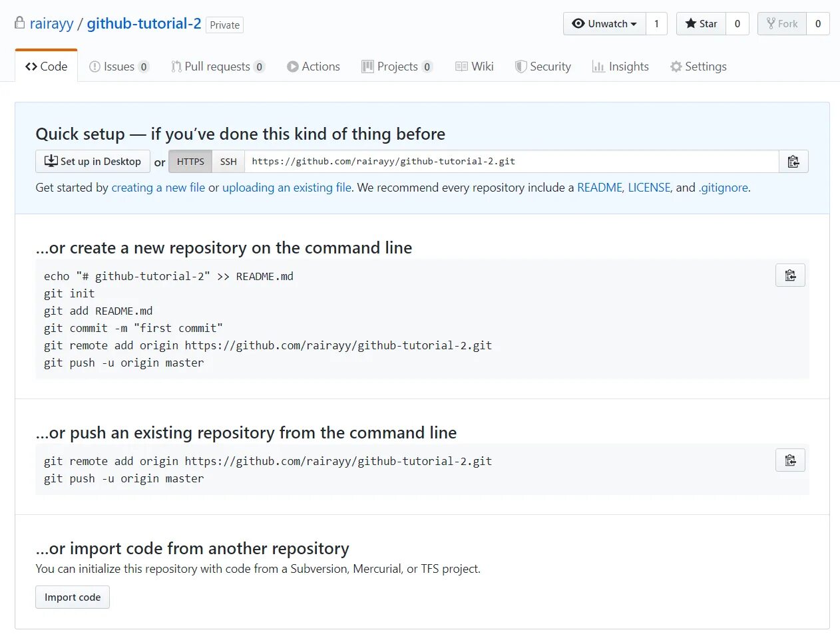Click the uploading an existing file link
Screen dimensions: 840x642
(x=286, y=188)
